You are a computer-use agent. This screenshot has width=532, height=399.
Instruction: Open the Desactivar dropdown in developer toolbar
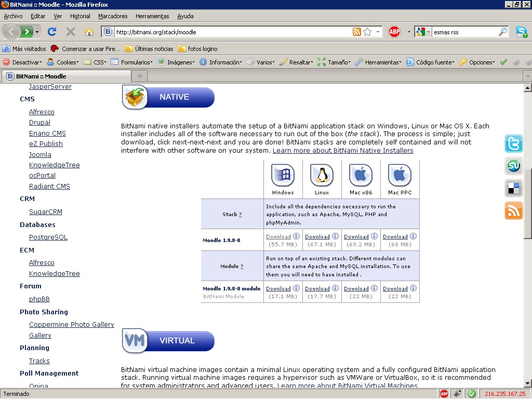tap(22, 62)
